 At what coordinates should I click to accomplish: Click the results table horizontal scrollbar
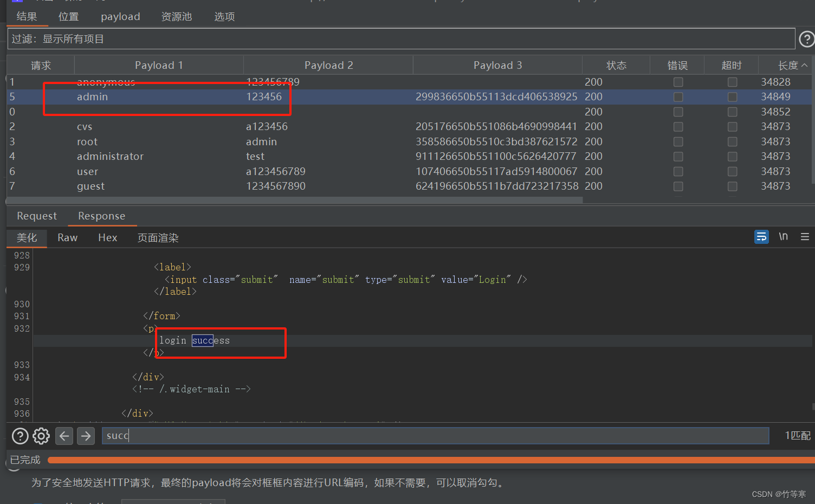coord(295,200)
